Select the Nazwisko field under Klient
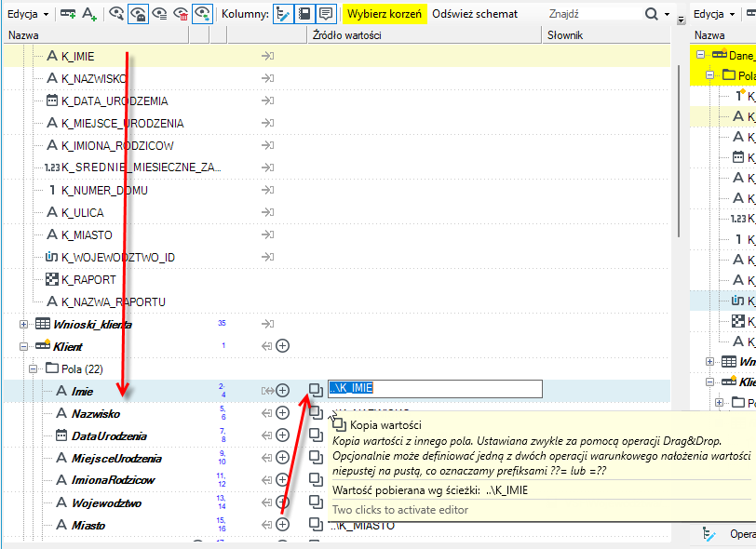Screen dimensions: 756x549 coord(96,413)
